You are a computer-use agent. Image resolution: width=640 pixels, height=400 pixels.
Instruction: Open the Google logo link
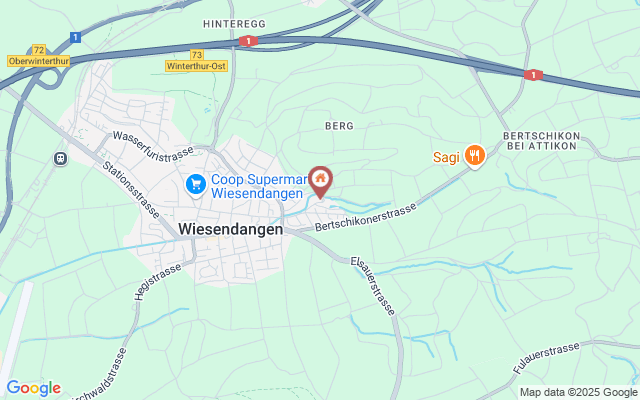click(x=33, y=388)
